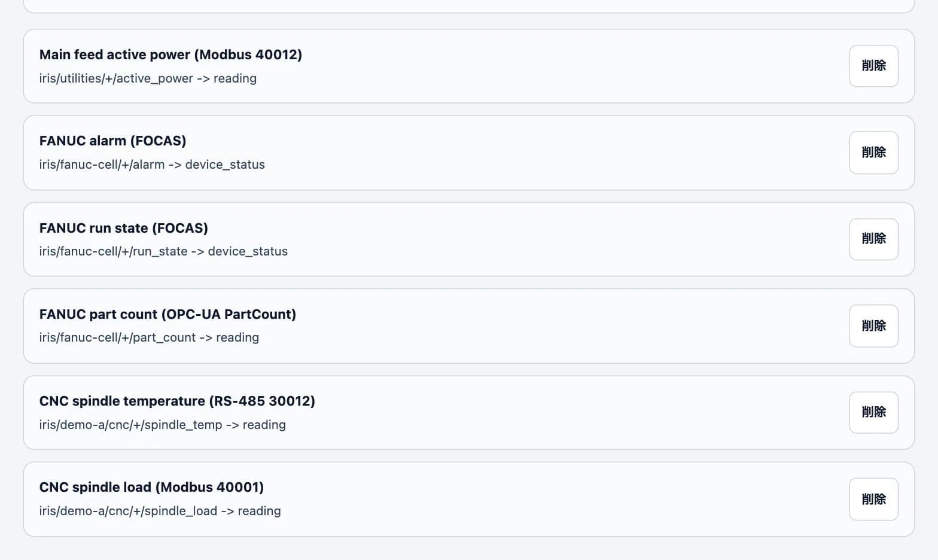Select the iris/fanuc-cell/+/part_count topic line
Viewport: 938px width, 560px height.
(x=149, y=337)
